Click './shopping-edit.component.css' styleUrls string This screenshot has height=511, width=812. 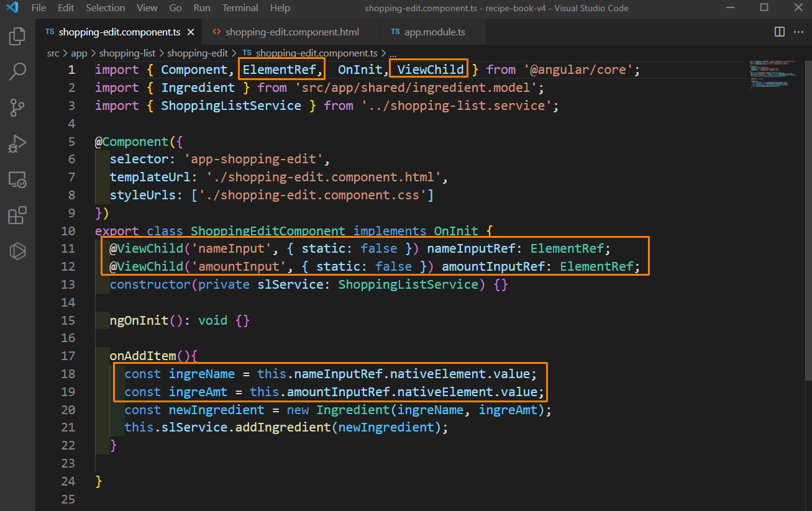[312, 195]
